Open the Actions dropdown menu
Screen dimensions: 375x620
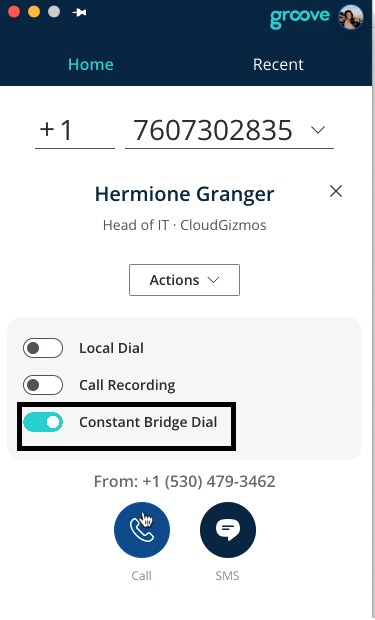[184, 280]
